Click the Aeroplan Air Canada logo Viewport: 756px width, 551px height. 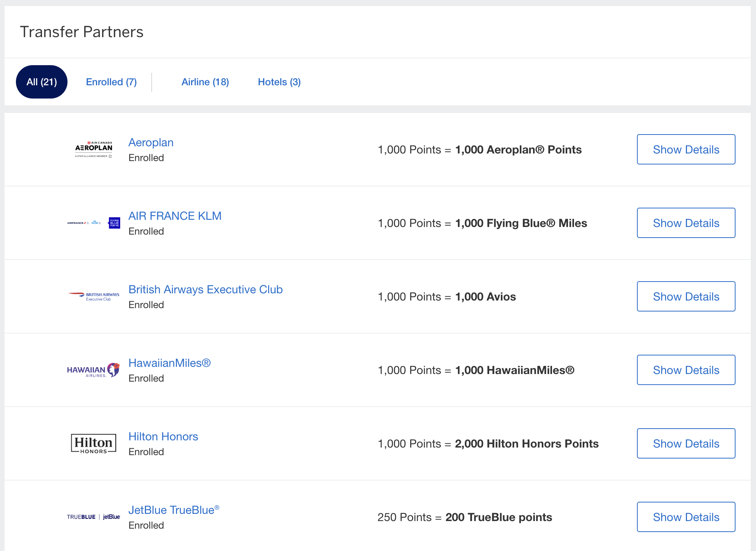coord(93,149)
